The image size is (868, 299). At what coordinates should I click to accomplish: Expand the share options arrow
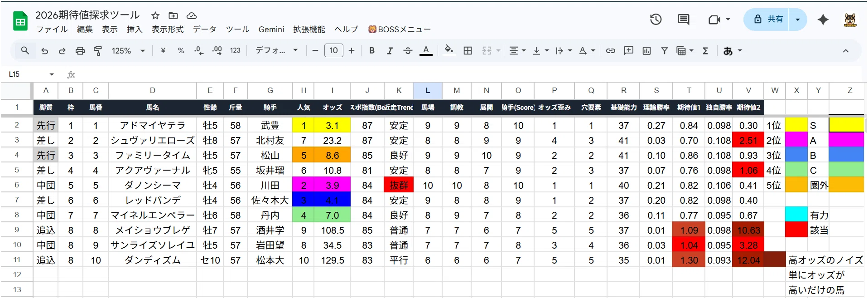[798, 20]
